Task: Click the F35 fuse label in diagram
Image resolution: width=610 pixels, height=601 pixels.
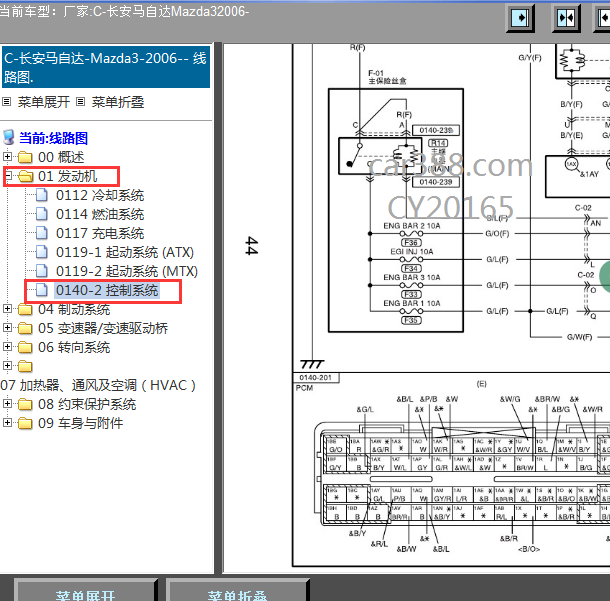Action: pos(411,320)
